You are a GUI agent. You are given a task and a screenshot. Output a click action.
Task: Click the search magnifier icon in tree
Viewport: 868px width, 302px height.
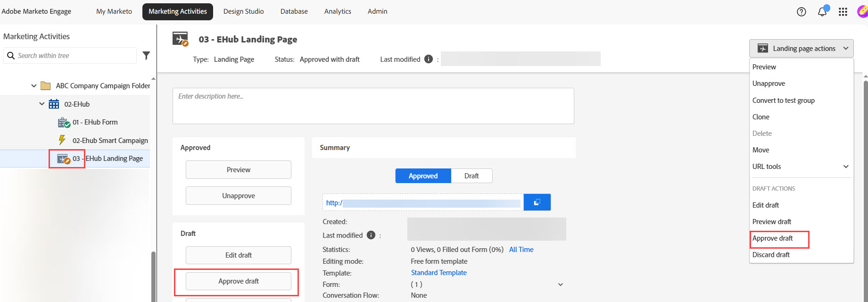11,56
